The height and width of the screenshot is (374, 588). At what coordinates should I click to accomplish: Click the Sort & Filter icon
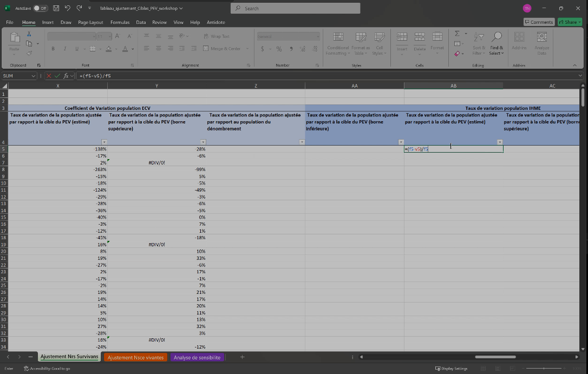point(479,37)
